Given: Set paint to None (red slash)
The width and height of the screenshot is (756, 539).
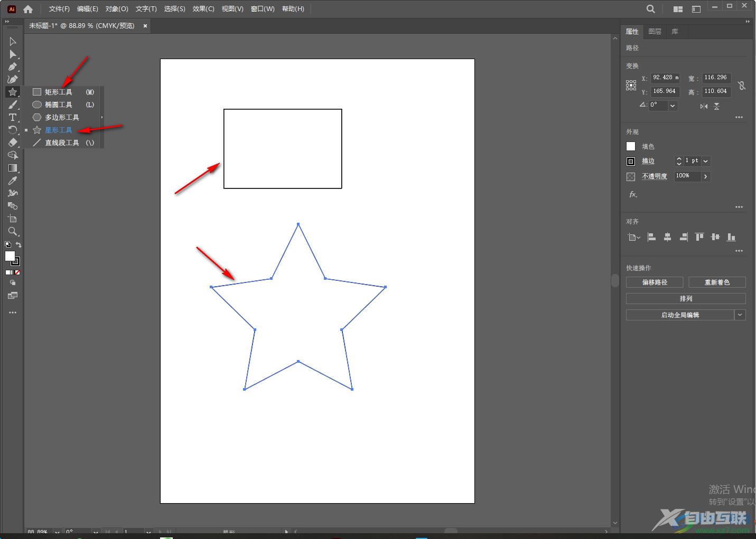Looking at the screenshot, I should 17,272.
